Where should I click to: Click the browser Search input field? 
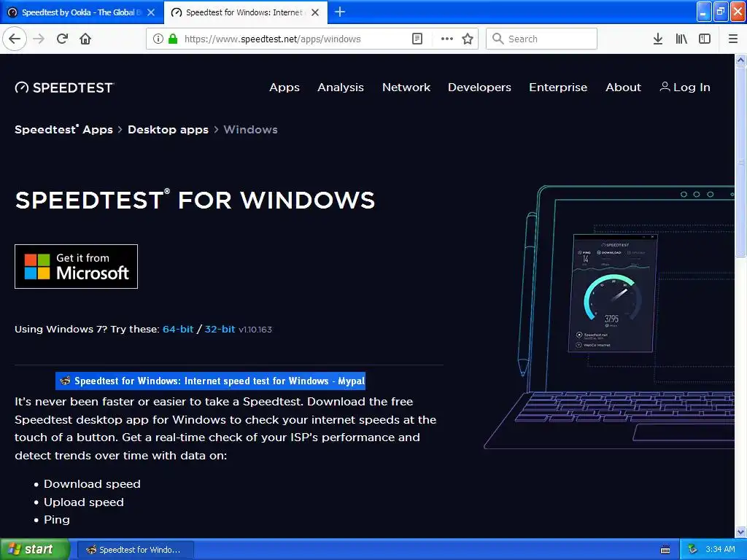tap(541, 39)
